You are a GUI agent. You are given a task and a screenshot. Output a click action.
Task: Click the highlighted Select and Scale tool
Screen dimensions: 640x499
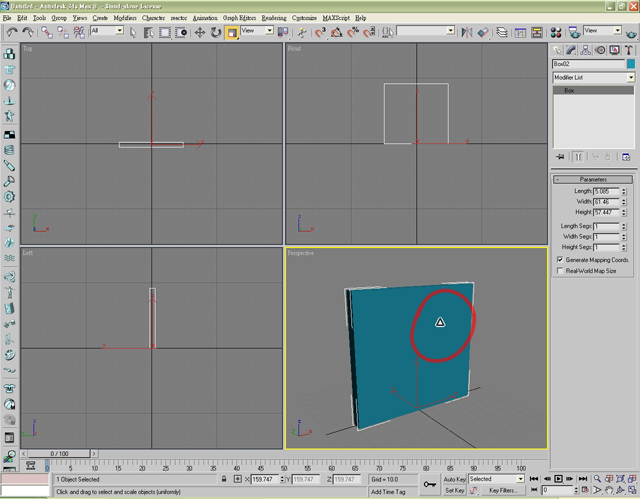[231, 32]
